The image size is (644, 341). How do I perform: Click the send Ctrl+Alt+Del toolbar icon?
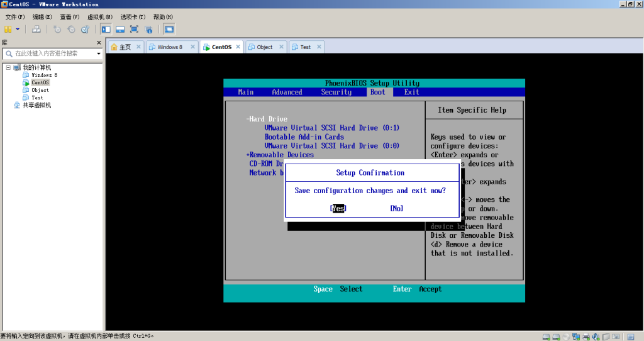tap(36, 29)
